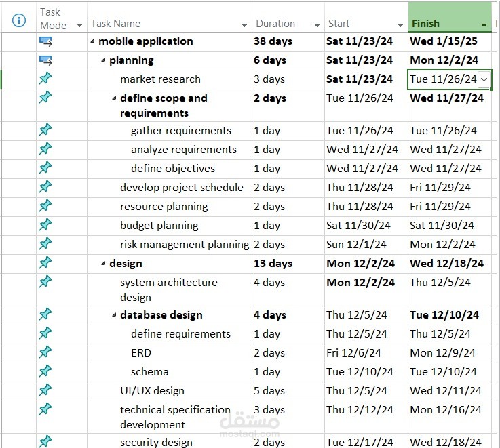Screen dimensions: 500x448
Task: Select the Wed 12/11/24 finish cell
Action: (x=450, y=391)
